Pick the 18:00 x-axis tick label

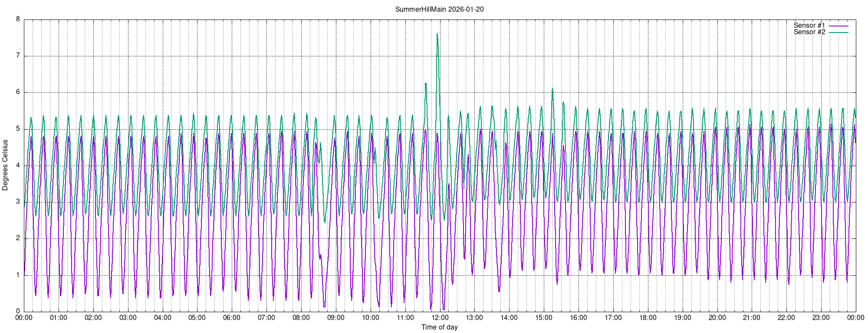point(648,318)
